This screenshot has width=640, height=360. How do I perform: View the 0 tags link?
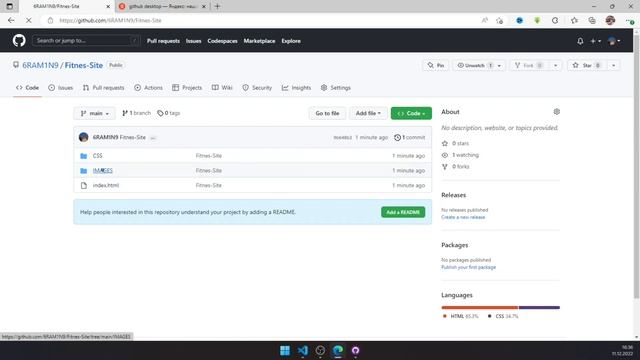tap(169, 113)
